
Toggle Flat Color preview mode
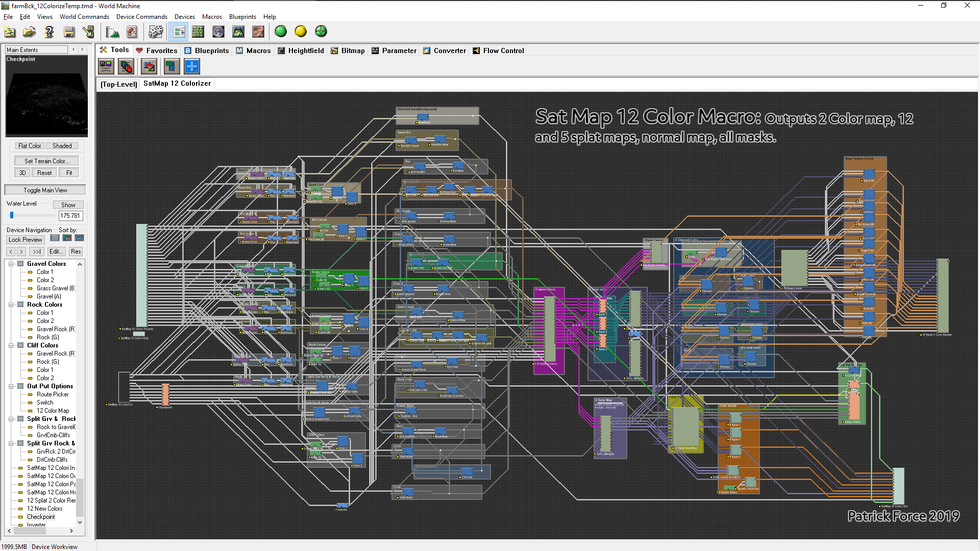pos(30,146)
